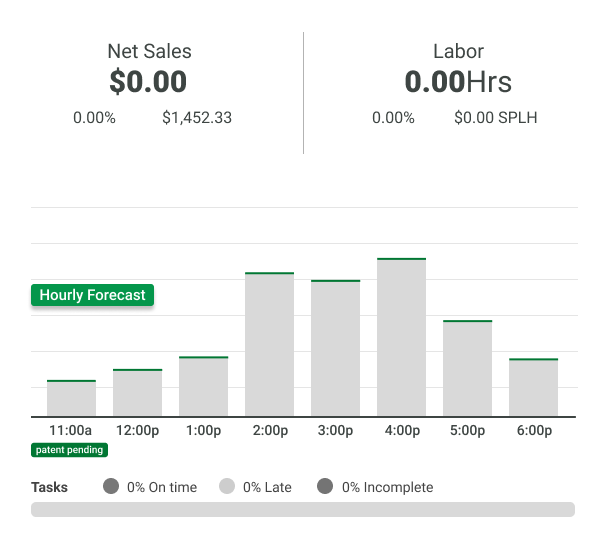606x553 pixels.
Task: Click the Labor 0.00Hrs value
Action: pyautogui.click(x=457, y=82)
